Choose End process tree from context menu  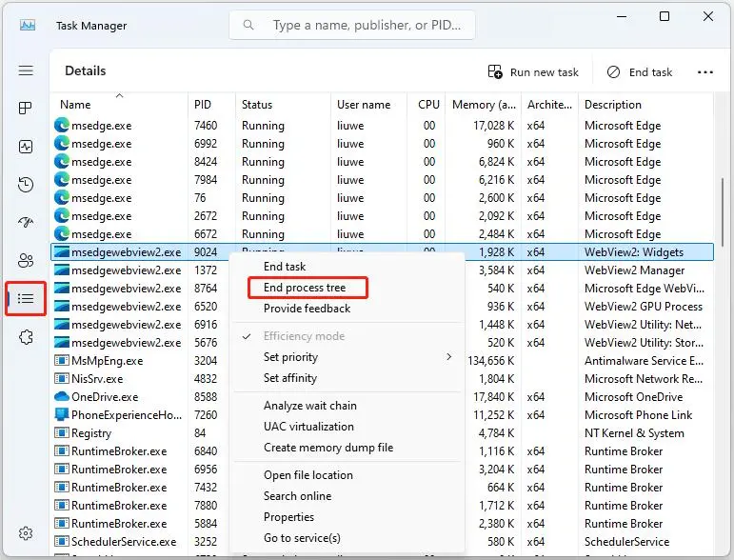coord(305,288)
